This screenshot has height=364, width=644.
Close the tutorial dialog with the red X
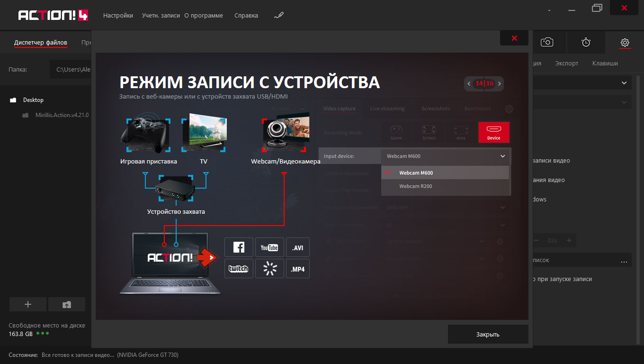[514, 38]
